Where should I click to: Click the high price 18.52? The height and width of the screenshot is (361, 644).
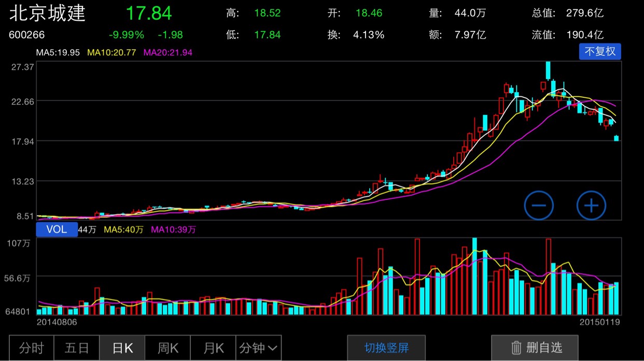(268, 13)
